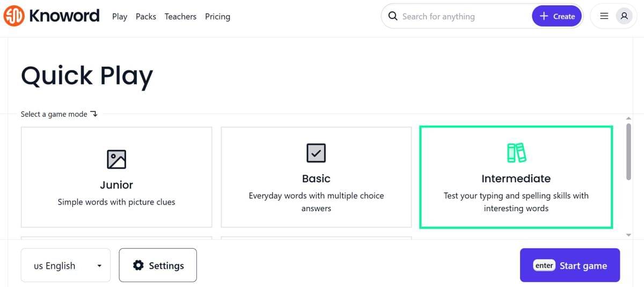The image size is (644, 287).
Task: Click the Junior mode picture icon
Action: (x=116, y=159)
